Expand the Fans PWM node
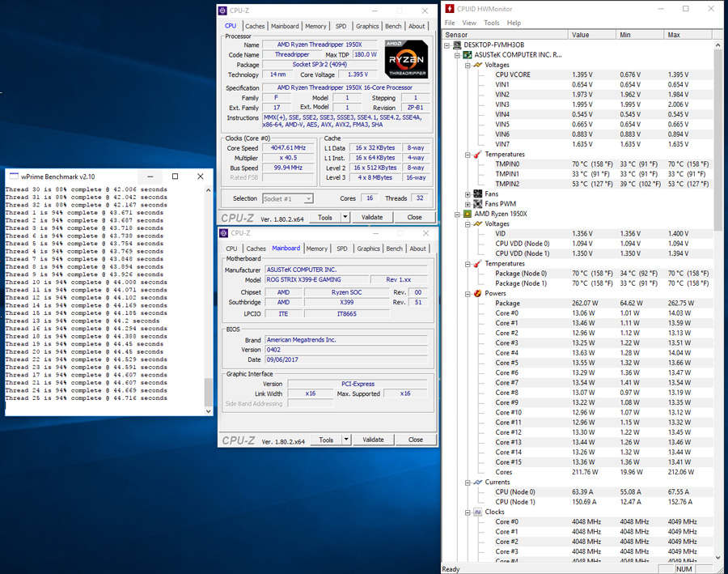 coord(468,204)
